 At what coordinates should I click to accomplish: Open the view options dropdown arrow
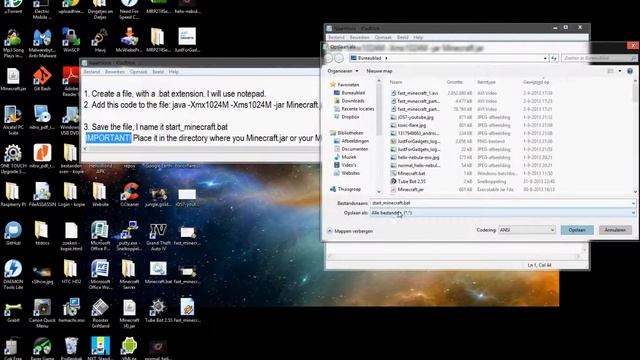click(620, 71)
